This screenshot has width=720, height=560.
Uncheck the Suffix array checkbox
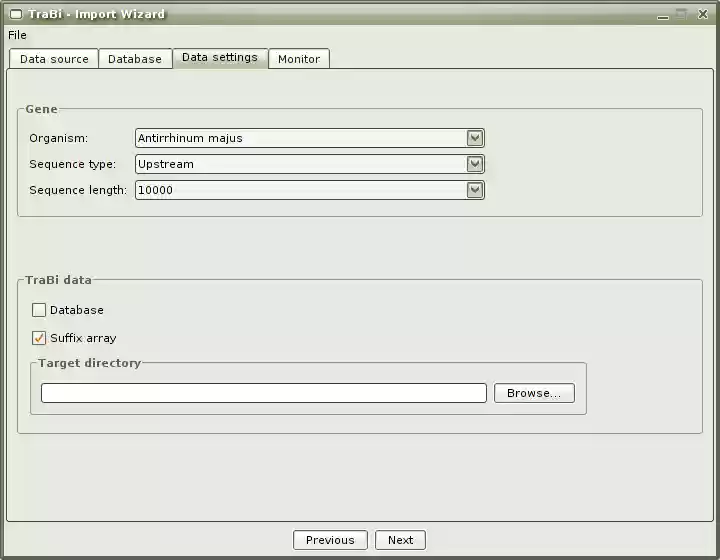(x=39, y=338)
